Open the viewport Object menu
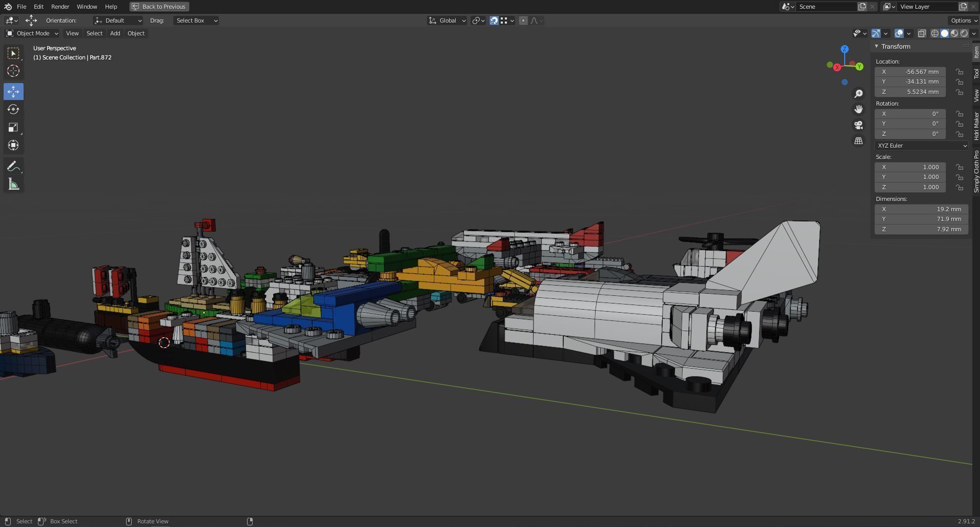This screenshot has width=980, height=527. (136, 33)
